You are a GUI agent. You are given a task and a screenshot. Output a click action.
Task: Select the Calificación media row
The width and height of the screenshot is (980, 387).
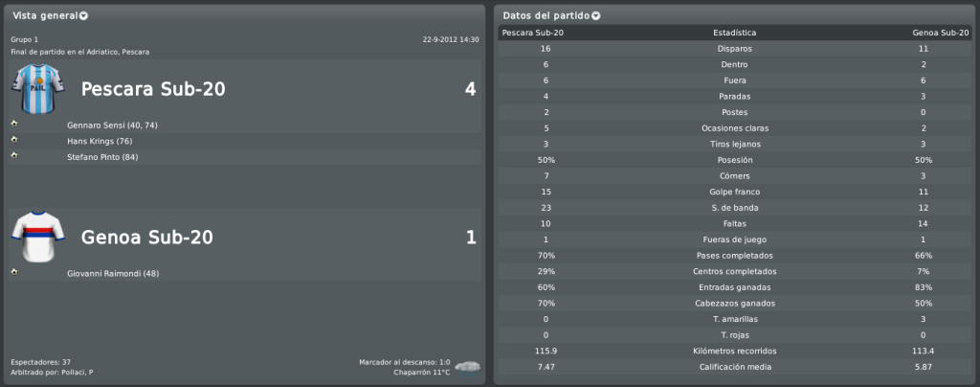pos(734,367)
